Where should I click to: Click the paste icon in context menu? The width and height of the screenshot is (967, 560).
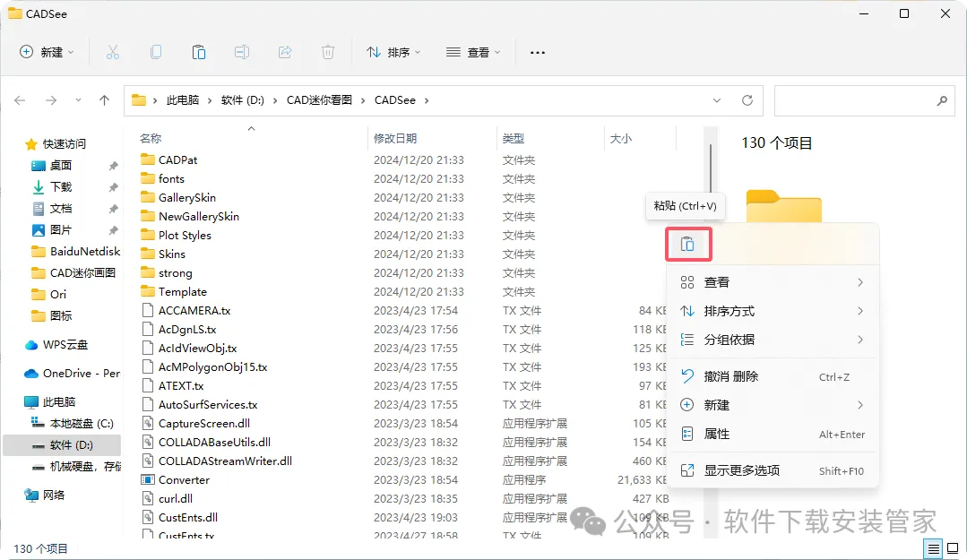click(x=687, y=245)
